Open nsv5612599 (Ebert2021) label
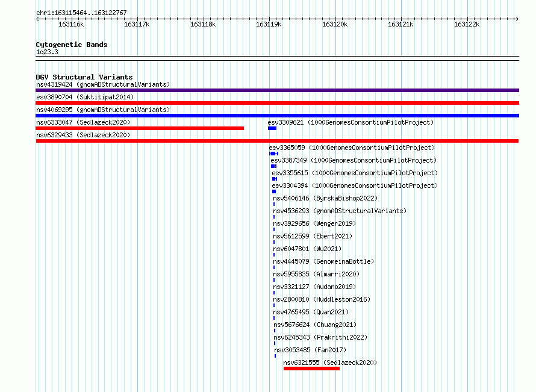The image size is (536, 392). click(x=313, y=236)
